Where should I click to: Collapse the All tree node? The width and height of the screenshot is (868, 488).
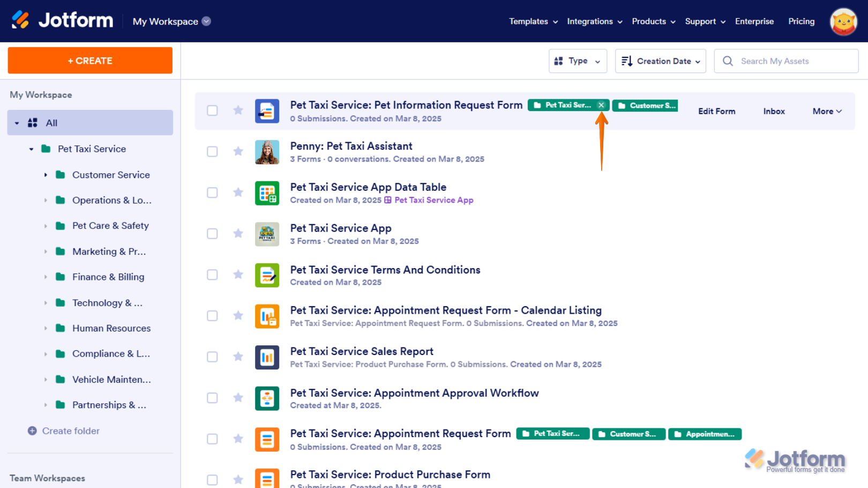tap(17, 123)
